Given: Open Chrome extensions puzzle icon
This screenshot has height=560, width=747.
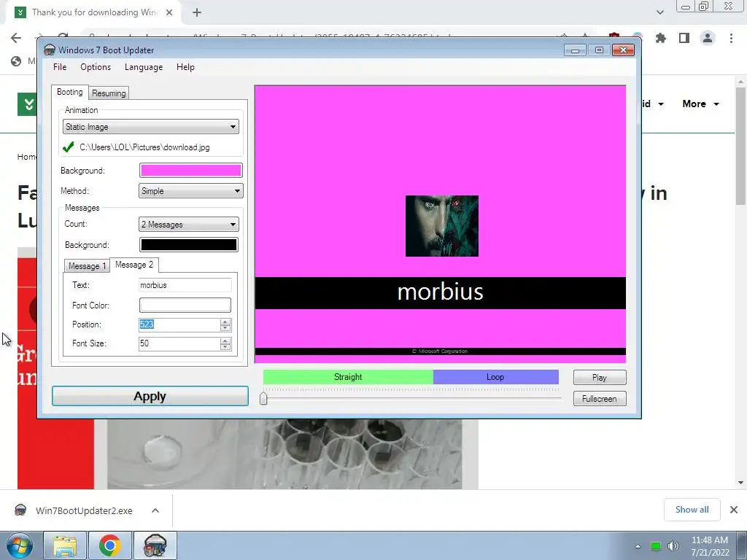Looking at the screenshot, I should coord(661,38).
